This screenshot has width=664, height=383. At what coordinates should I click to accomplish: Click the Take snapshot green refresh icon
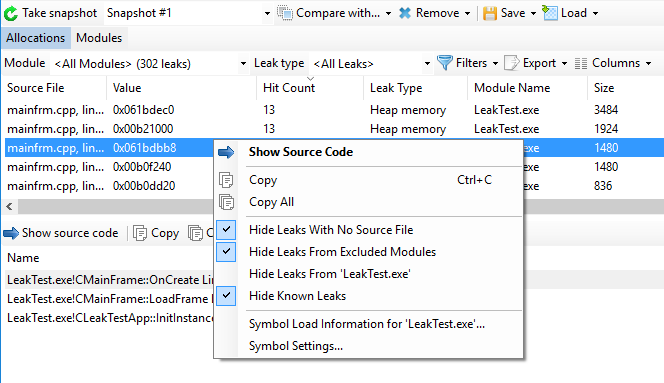click(11, 14)
